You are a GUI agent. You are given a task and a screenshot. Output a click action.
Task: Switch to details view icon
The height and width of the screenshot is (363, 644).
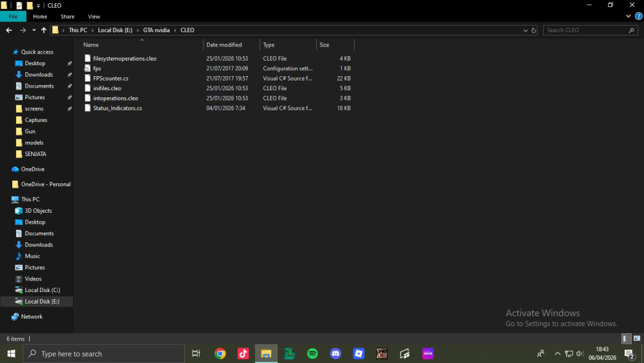click(625, 338)
